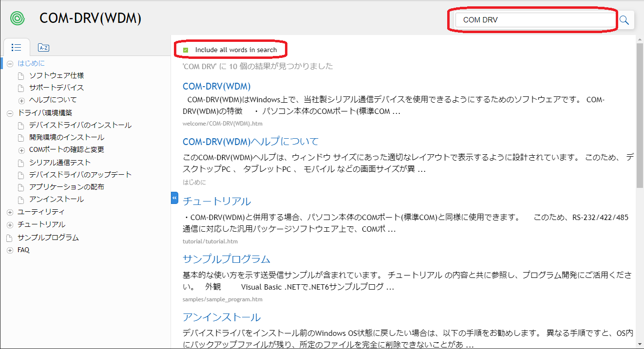Switch to the A-Z index tab
Viewport: 644px width, 349px height.
pyautogui.click(x=43, y=47)
